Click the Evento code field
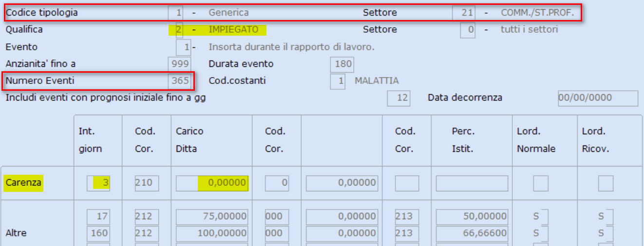The height and width of the screenshot is (246, 644). [x=184, y=47]
